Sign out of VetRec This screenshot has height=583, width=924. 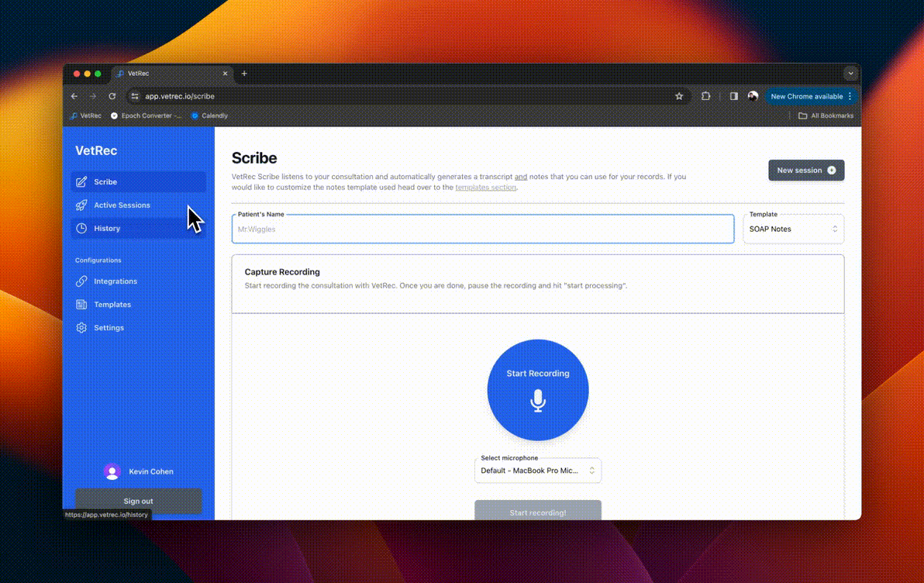[139, 501]
